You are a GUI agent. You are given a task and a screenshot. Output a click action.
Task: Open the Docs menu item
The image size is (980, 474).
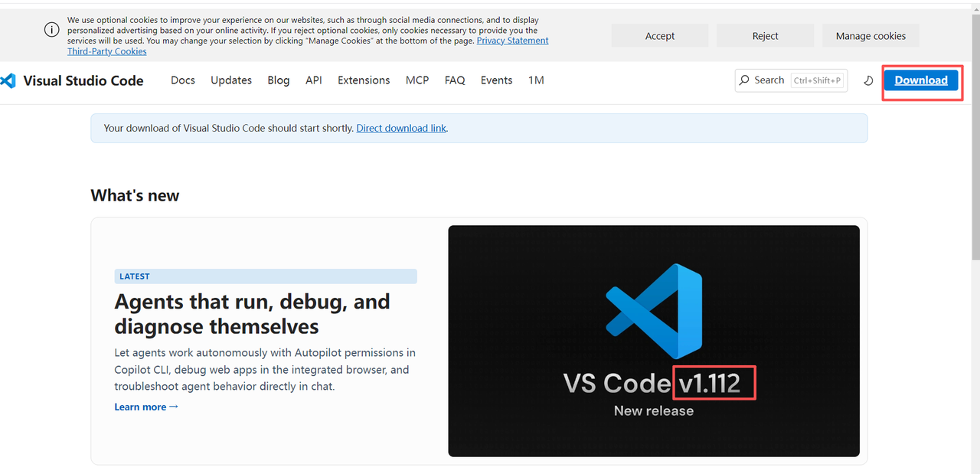(183, 80)
